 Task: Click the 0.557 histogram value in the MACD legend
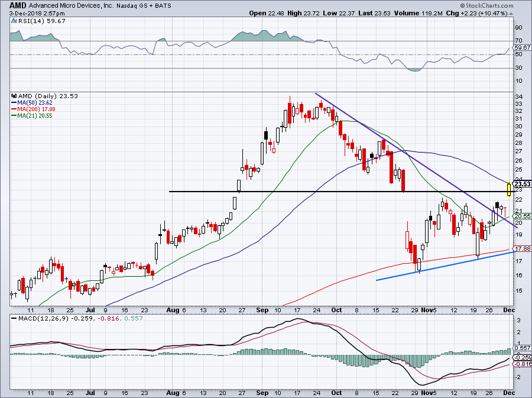134,319
